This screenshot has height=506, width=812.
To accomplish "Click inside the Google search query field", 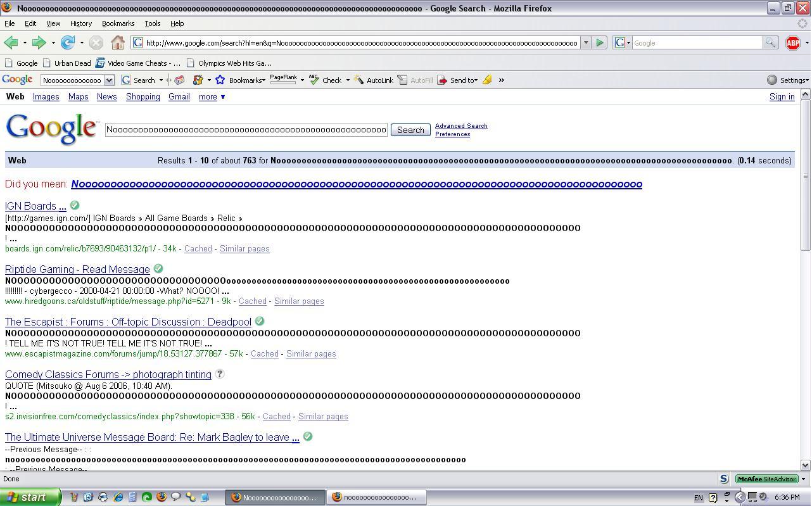I will click(x=246, y=130).
